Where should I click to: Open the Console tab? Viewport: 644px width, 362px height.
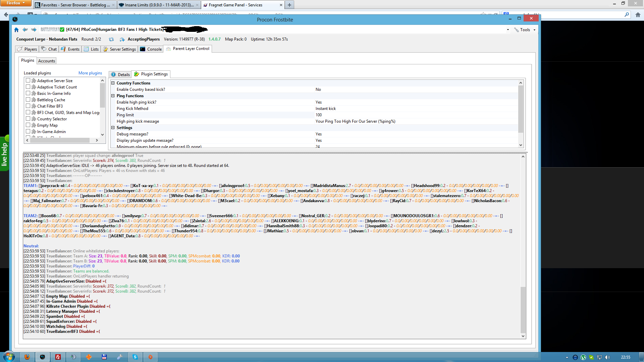[x=151, y=49]
